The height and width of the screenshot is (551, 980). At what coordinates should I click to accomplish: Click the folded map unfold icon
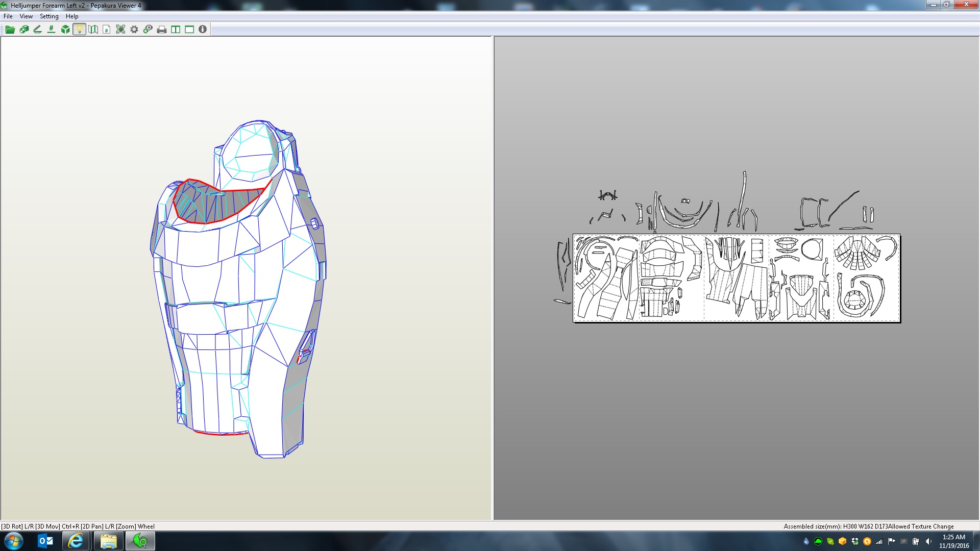pos(93,30)
